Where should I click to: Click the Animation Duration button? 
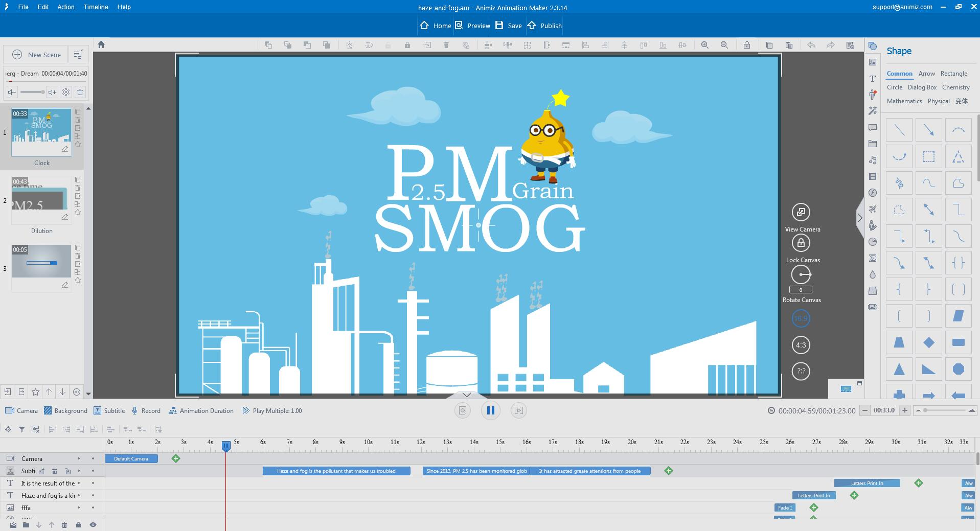[x=201, y=410]
